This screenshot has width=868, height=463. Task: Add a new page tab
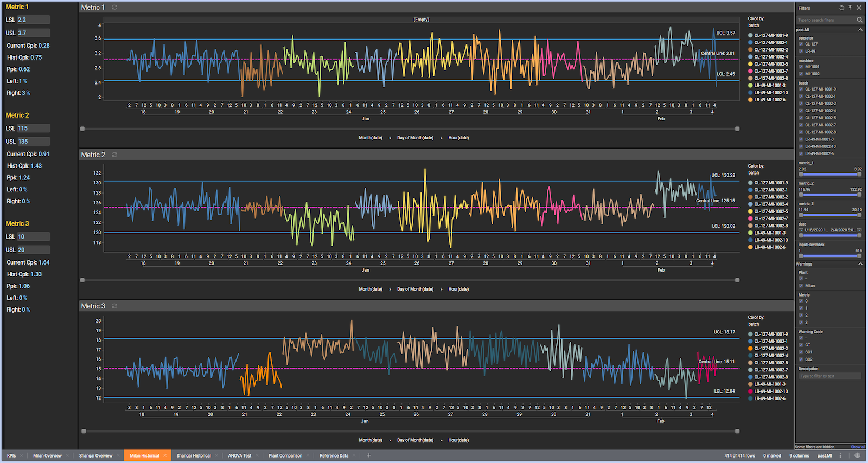pos(369,455)
